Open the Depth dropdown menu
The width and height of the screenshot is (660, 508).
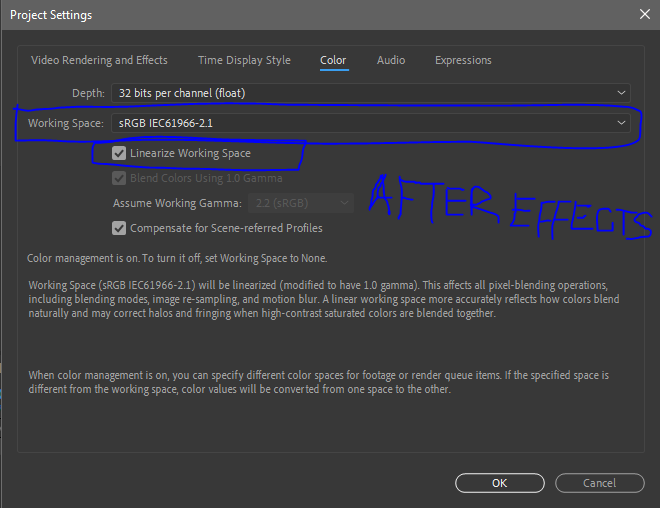click(x=371, y=93)
